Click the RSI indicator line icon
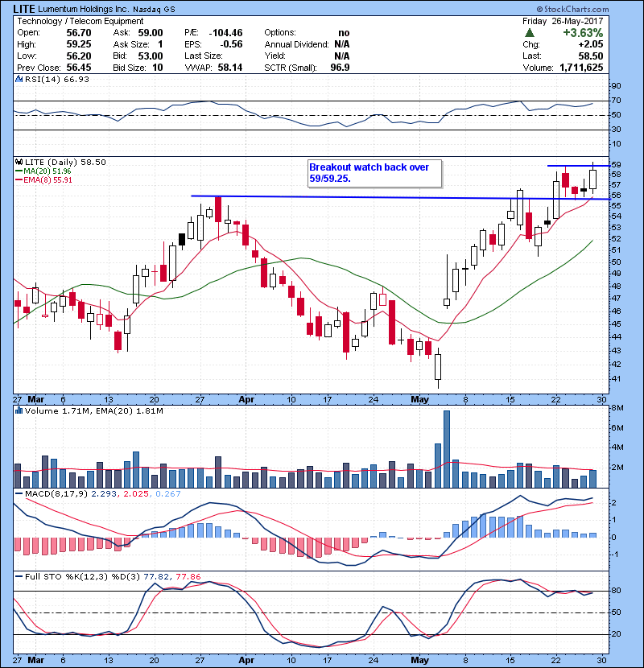This screenshot has width=644, height=668. [x=19, y=79]
